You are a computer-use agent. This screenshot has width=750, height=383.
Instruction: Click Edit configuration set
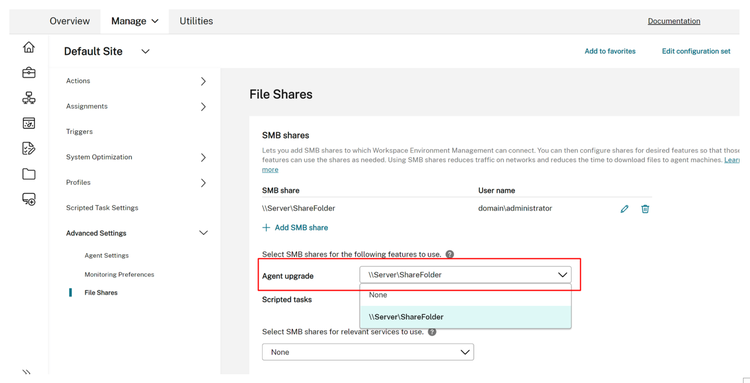pos(696,51)
